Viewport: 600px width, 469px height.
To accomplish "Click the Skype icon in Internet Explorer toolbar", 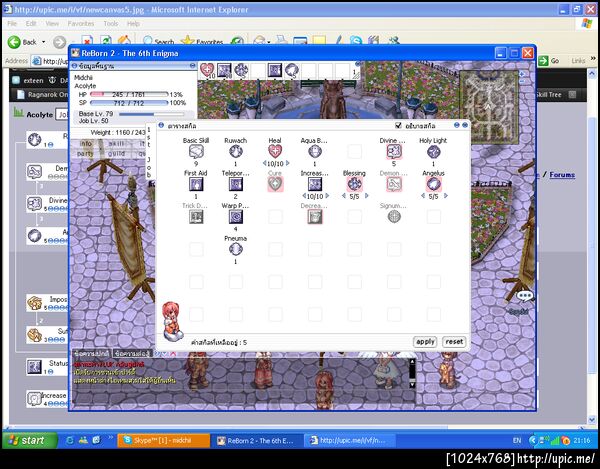I will pyautogui.click(x=355, y=41).
